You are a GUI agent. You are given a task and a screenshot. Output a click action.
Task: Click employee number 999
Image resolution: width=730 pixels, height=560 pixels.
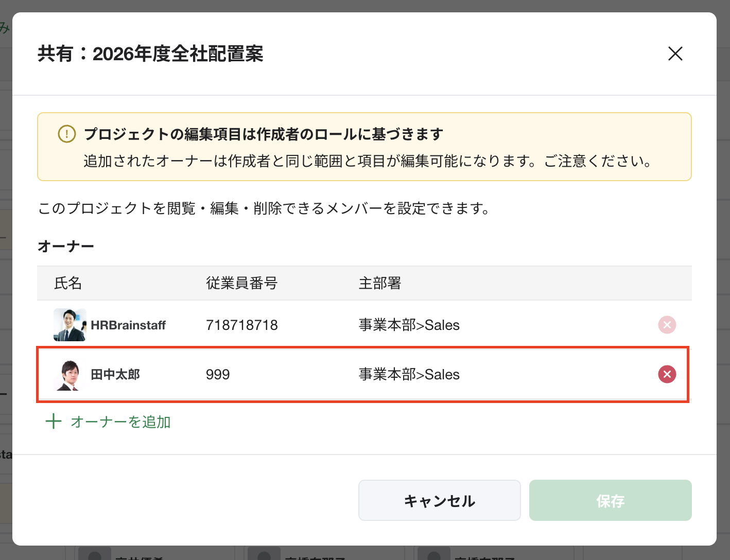point(218,375)
